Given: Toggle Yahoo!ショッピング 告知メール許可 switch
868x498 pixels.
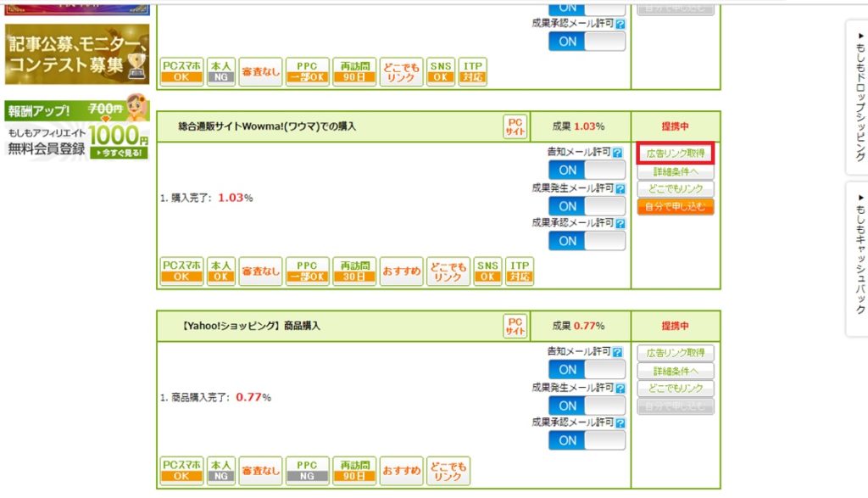Looking at the screenshot, I should [x=587, y=370].
